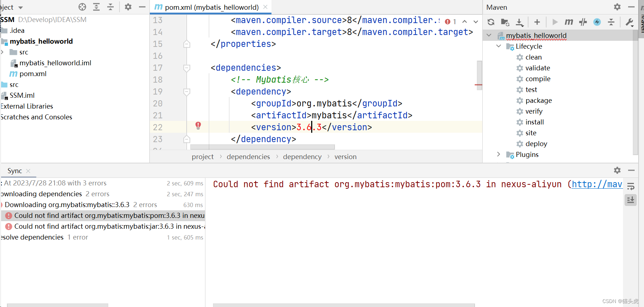Image resolution: width=644 pixels, height=307 pixels.
Task: Select the pom:3.6.3 artifact error row
Action: click(103, 215)
